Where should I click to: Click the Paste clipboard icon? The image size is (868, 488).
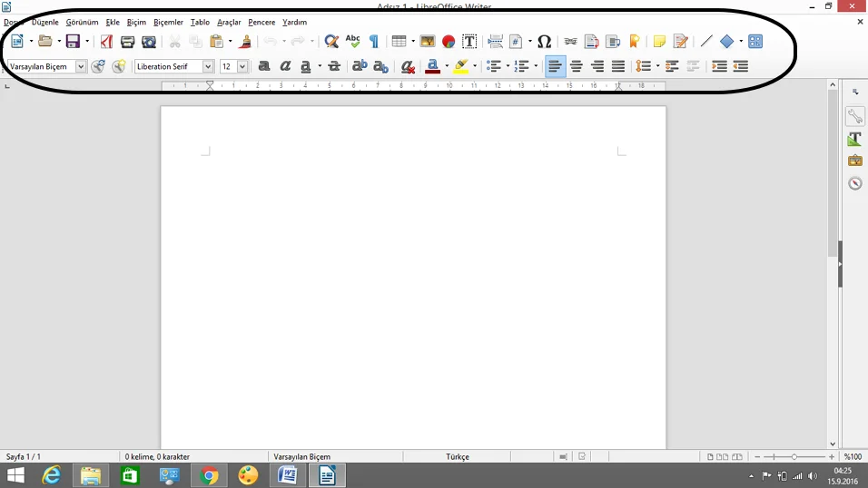coord(216,41)
